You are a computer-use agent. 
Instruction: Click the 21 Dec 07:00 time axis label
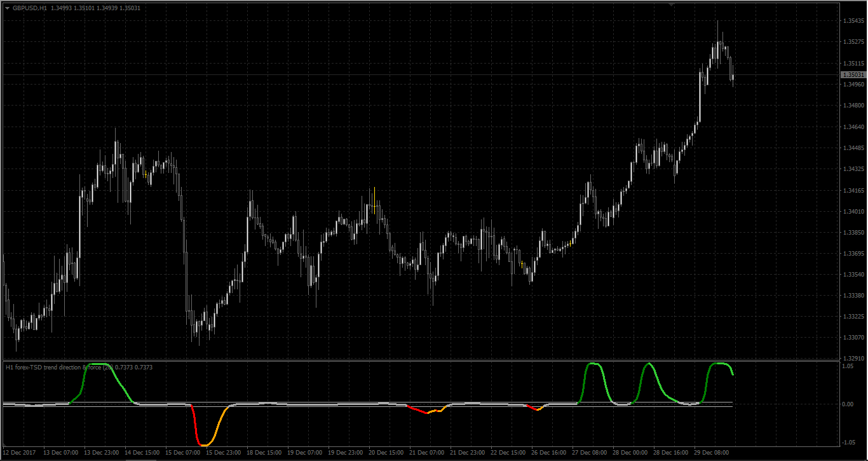pyautogui.click(x=426, y=453)
